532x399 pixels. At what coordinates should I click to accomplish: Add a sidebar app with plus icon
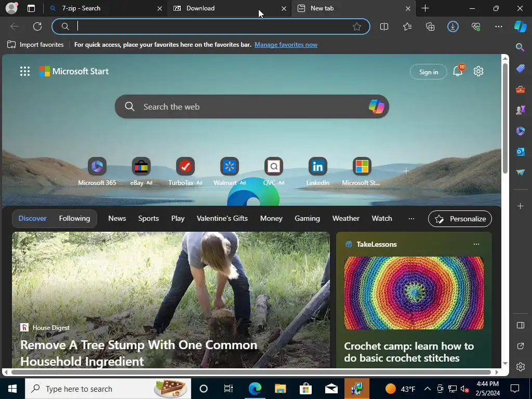520,206
